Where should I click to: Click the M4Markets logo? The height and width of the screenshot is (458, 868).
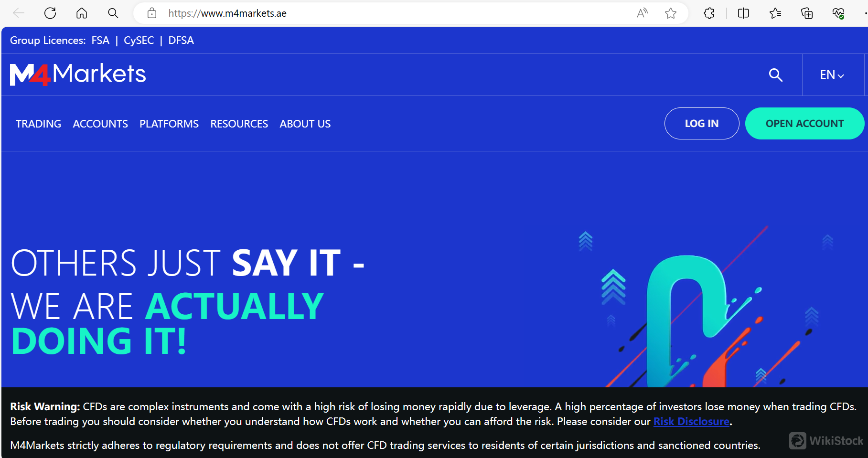click(78, 75)
